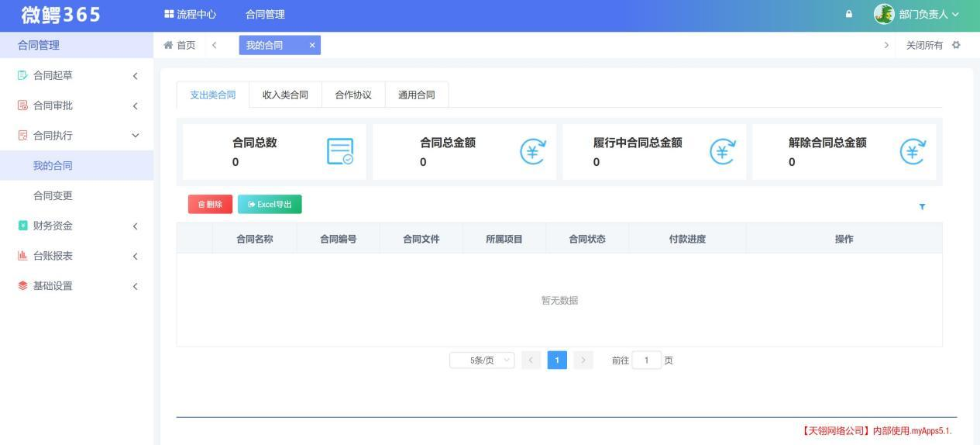Viewport: 980px width, 445px height.
Task: Click the 前往 page number input field
Action: pyautogui.click(x=647, y=360)
